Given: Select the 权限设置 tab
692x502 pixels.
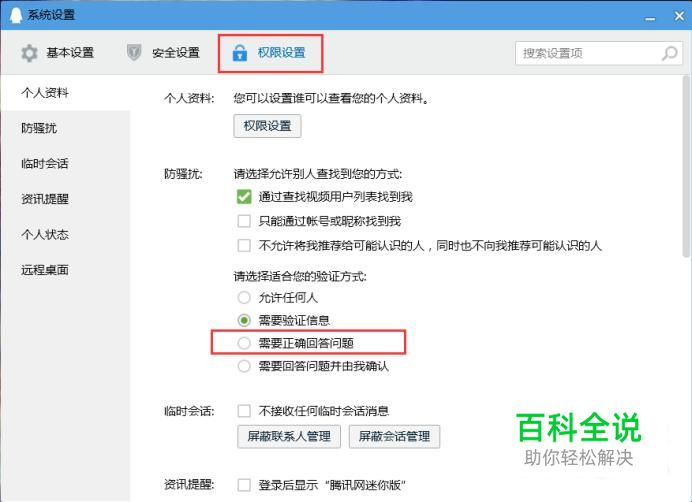Looking at the screenshot, I should coord(270,53).
